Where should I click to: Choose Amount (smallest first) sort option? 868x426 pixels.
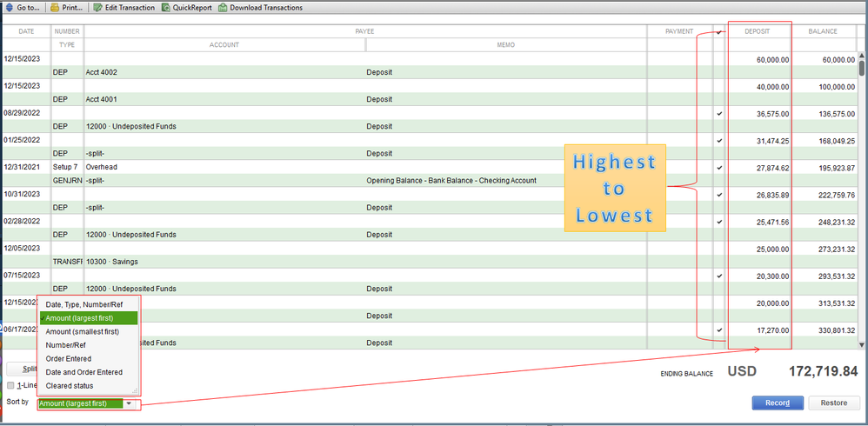pyautogui.click(x=82, y=331)
